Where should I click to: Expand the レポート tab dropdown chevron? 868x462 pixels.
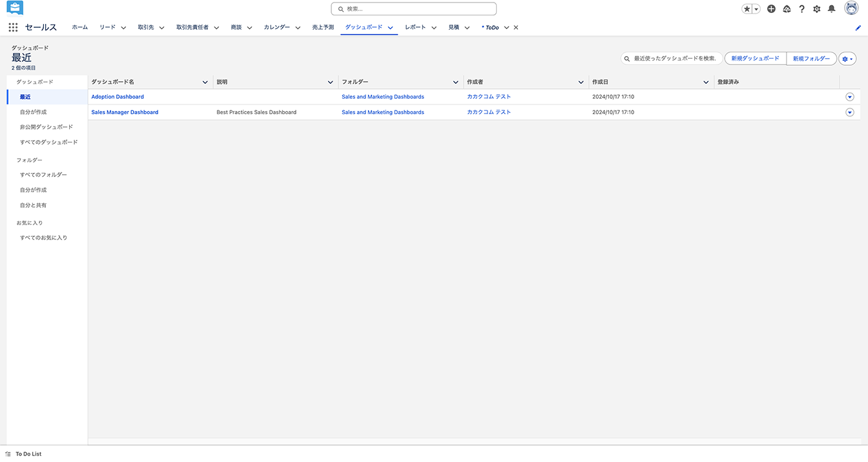click(x=434, y=28)
